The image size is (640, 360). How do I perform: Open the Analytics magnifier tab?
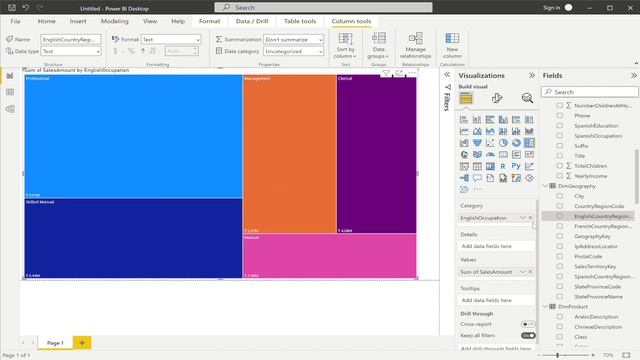pyautogui.click(x=527, y=98)
